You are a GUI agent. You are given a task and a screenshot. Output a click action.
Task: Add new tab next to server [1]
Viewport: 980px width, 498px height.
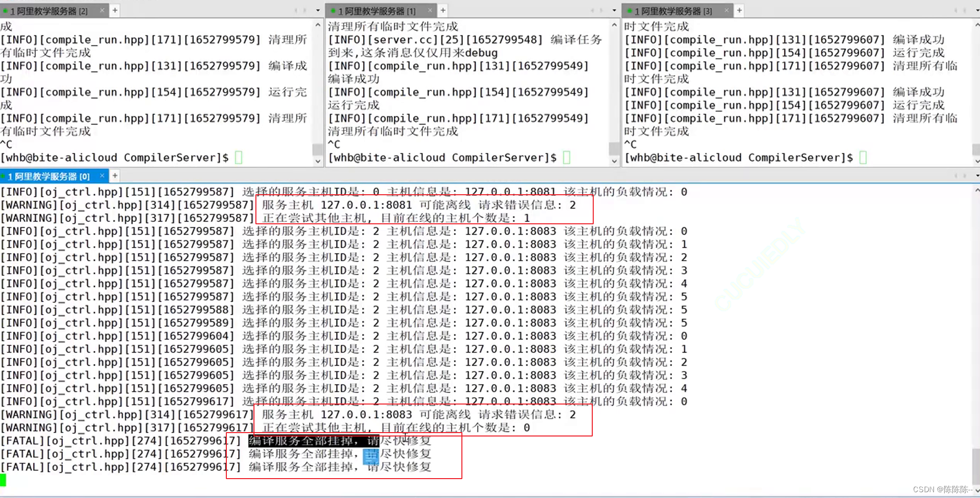coord(443,10)
